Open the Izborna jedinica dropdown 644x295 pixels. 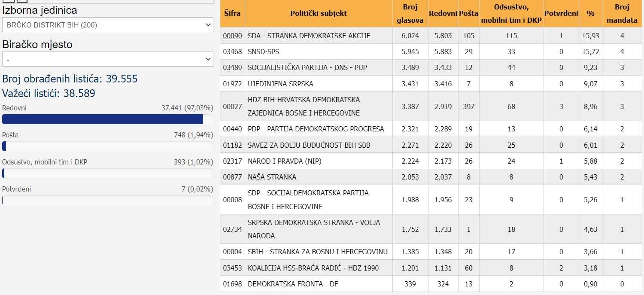tap(107, 25)
